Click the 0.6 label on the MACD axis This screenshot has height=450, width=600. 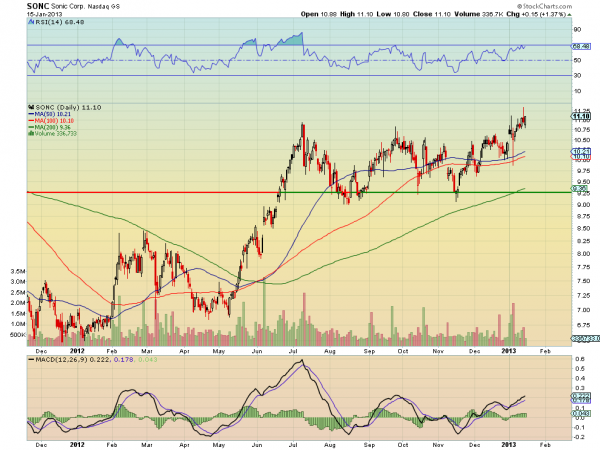click(580, 359)
